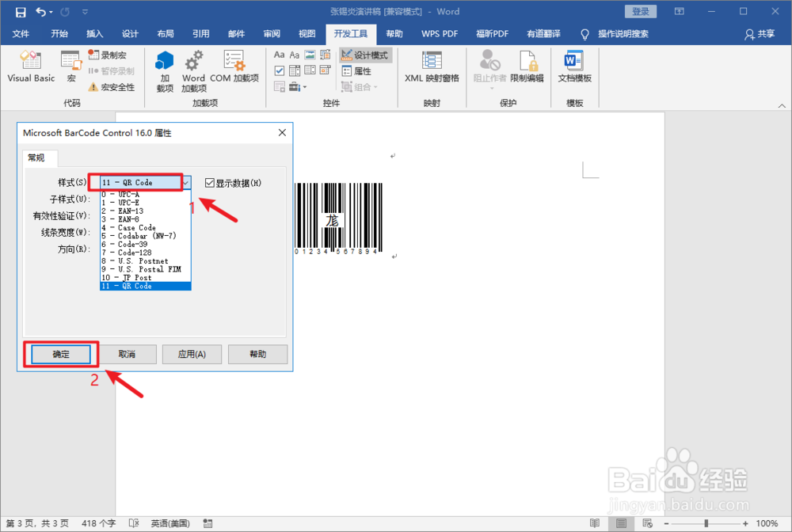The width and height of the screenshot is (792, 532).
Task: Click the zoom slider handle
Action: coord(706,523)
